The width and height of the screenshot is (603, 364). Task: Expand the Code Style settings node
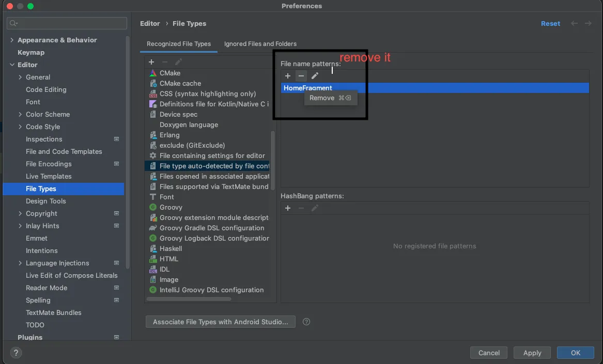(x=20, y=126)
